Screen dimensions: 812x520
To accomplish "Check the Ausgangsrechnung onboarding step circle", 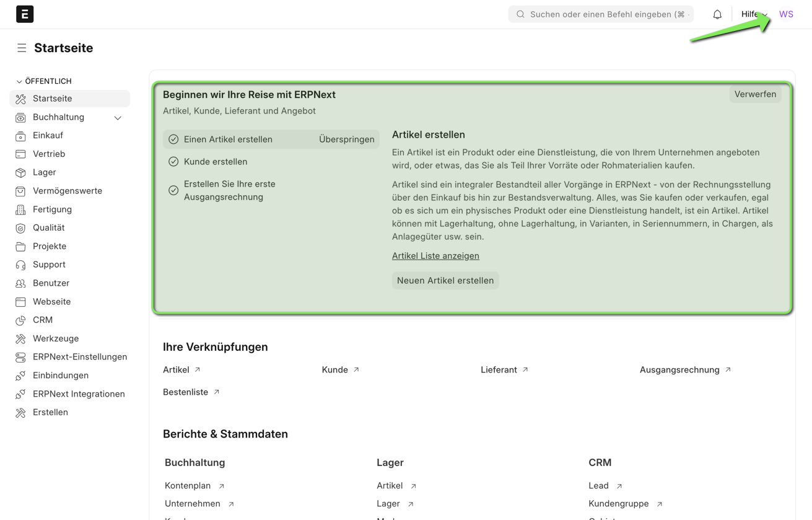I will click(173, 190).
